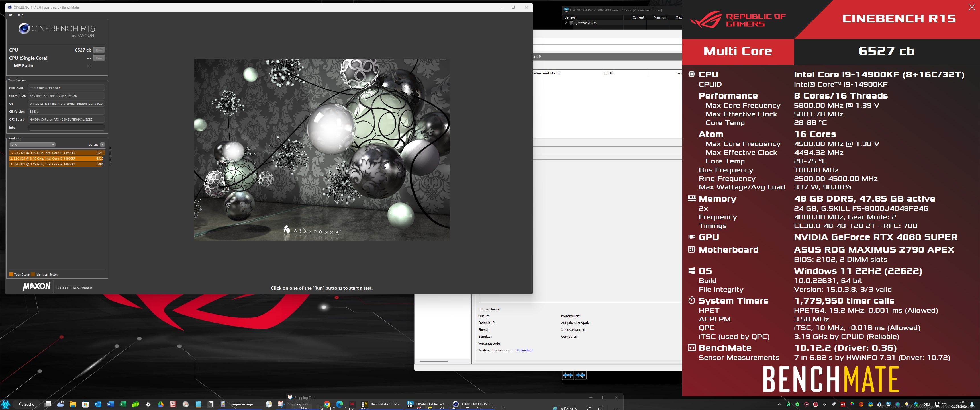The width and height of the screenshot is (980, 410).
Task: Open Google Chrome from taskbar
Action: 327,404
